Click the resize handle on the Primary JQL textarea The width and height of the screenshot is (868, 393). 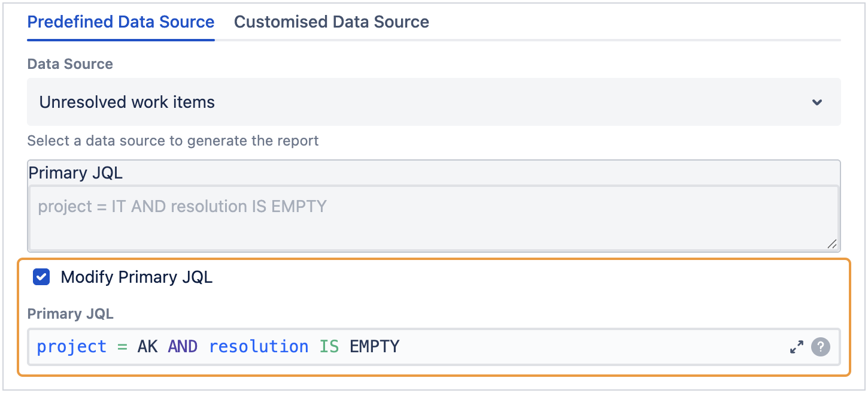(832, 243)
